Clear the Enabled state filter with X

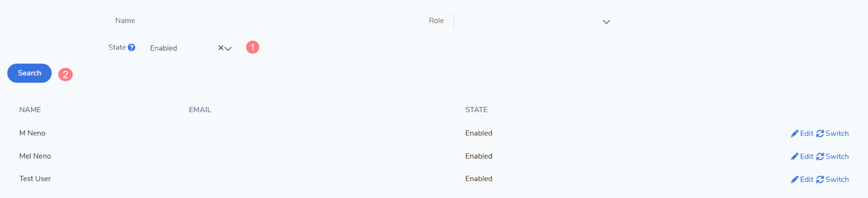pos(220,48)
